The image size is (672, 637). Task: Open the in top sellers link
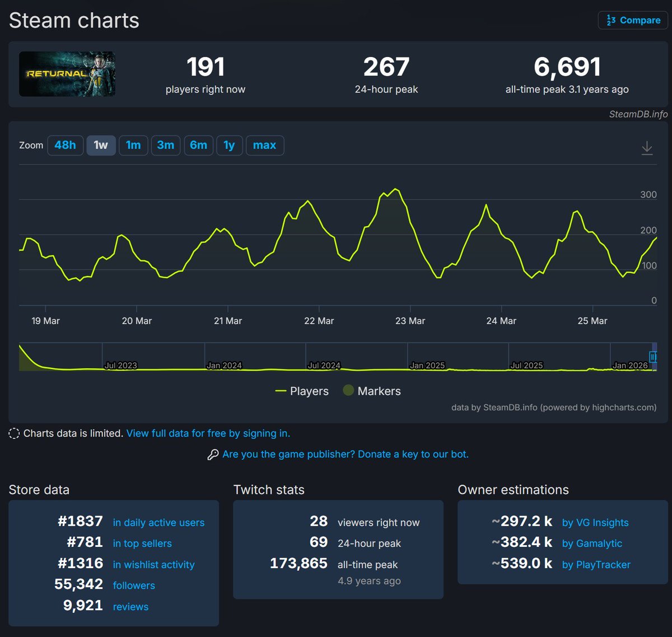point(142,544)
